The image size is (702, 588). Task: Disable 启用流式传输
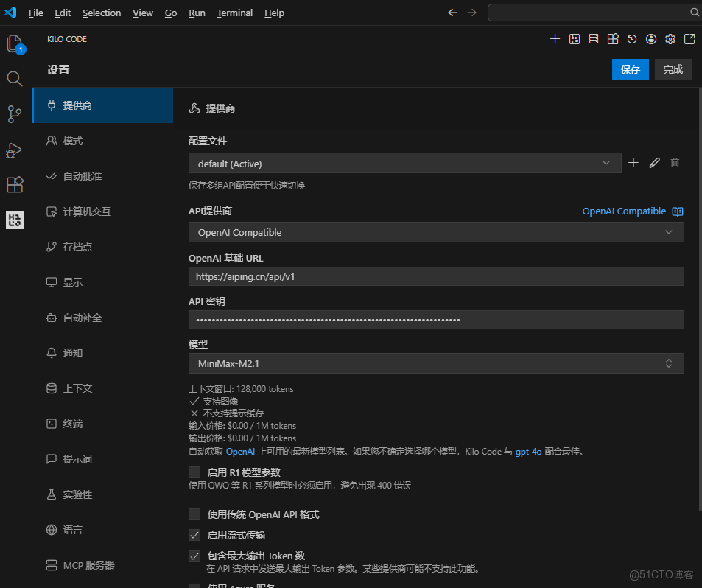[x=194, y=535]
